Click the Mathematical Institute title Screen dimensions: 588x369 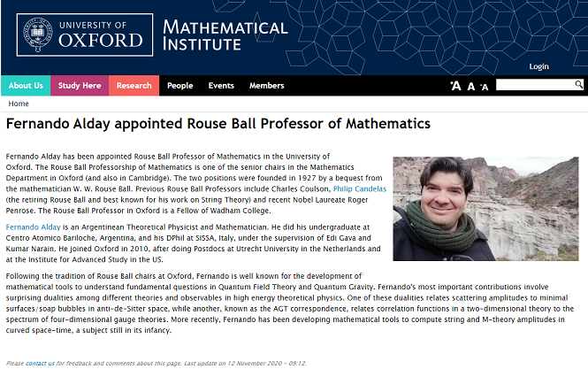point(225,36)
